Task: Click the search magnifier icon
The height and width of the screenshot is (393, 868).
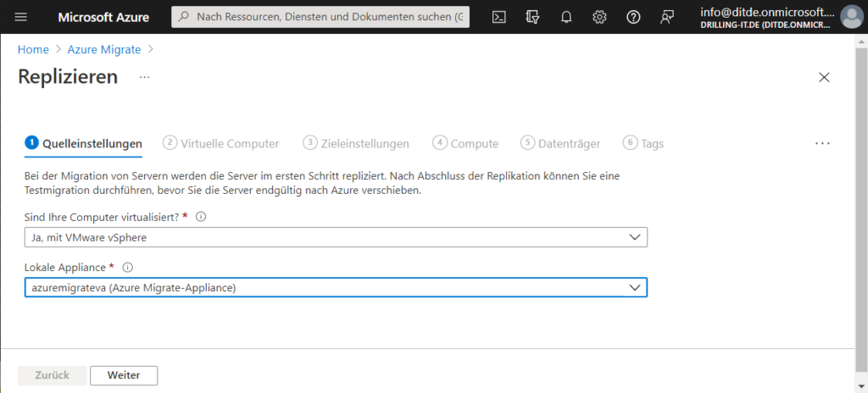Action: coord(184,17)
